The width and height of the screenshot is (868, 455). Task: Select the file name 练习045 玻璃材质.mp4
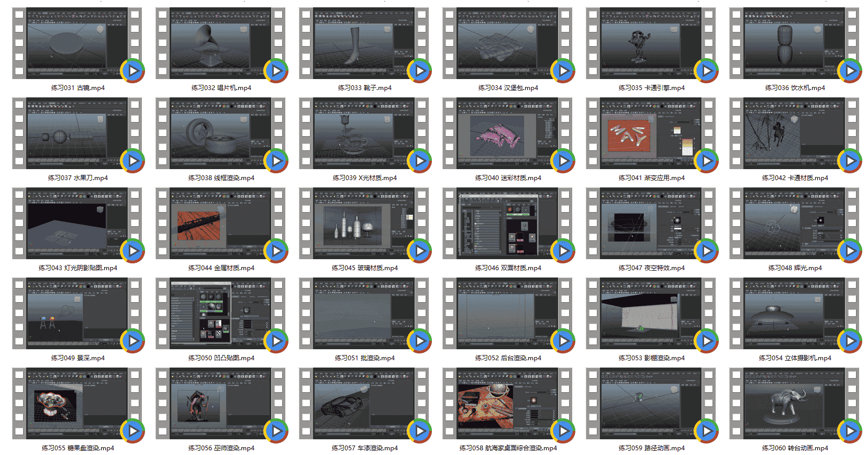click(365, 268)
